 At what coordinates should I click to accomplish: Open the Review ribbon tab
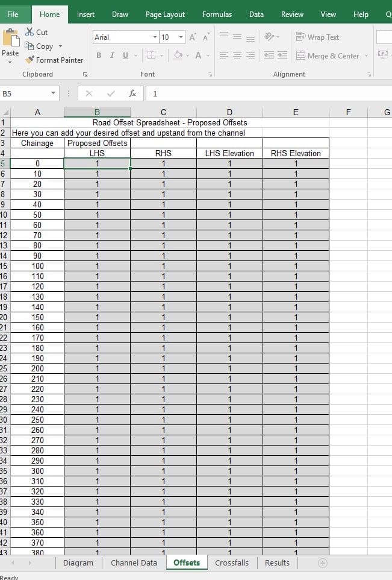pyautogui.click(x=292, y=14)
